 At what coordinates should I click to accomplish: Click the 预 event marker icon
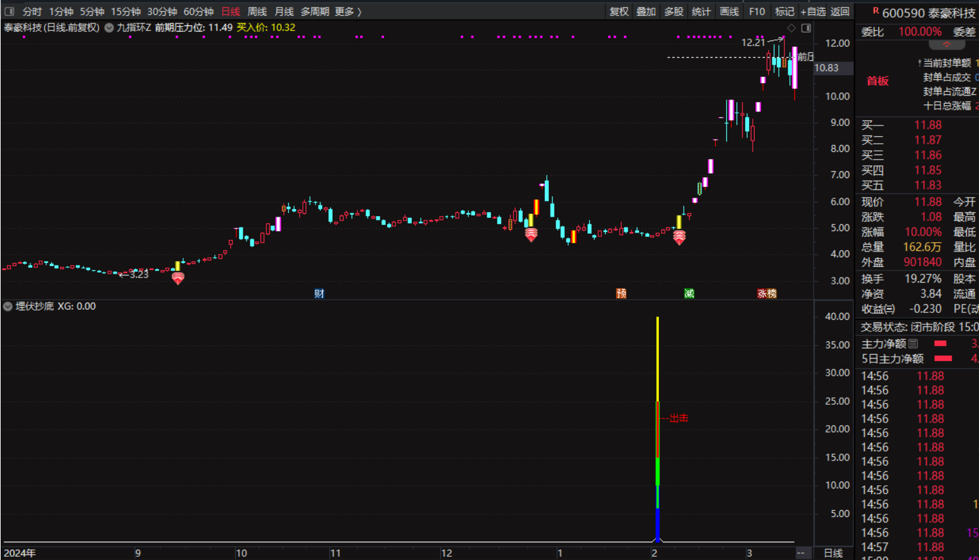(621, 293)
